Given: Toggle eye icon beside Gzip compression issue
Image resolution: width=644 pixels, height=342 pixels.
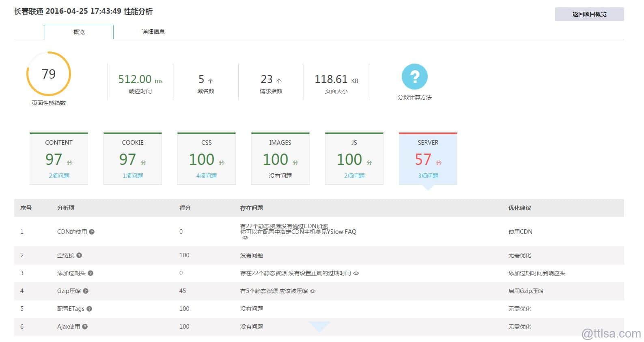Looking at the screenshot, I should click(x=313, y=291).
